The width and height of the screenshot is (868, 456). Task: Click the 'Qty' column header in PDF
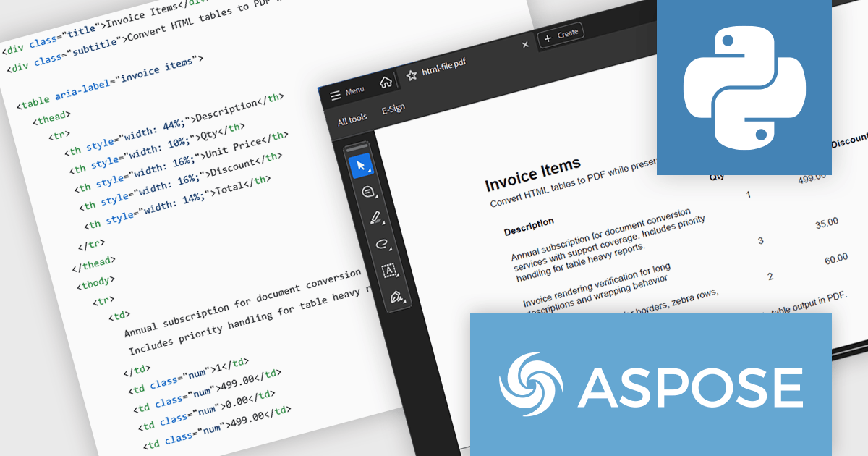click(717, 176)
